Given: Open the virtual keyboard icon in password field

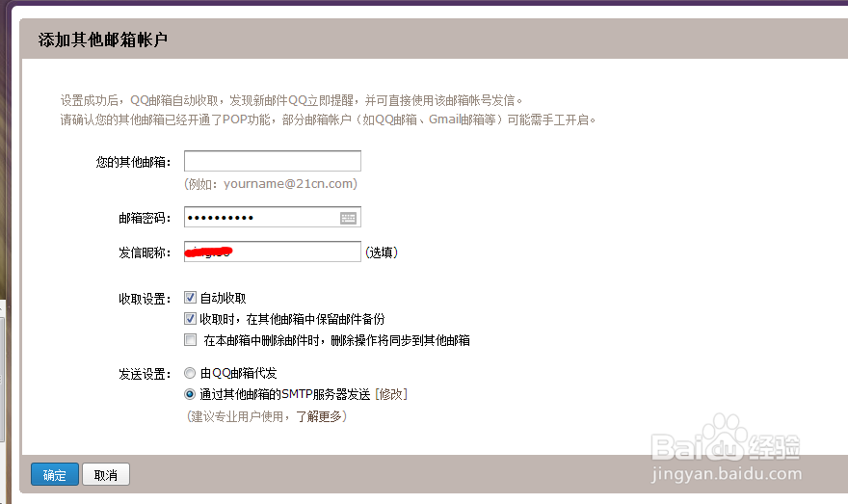Looking at the screenshot, I should coord(348,218).
